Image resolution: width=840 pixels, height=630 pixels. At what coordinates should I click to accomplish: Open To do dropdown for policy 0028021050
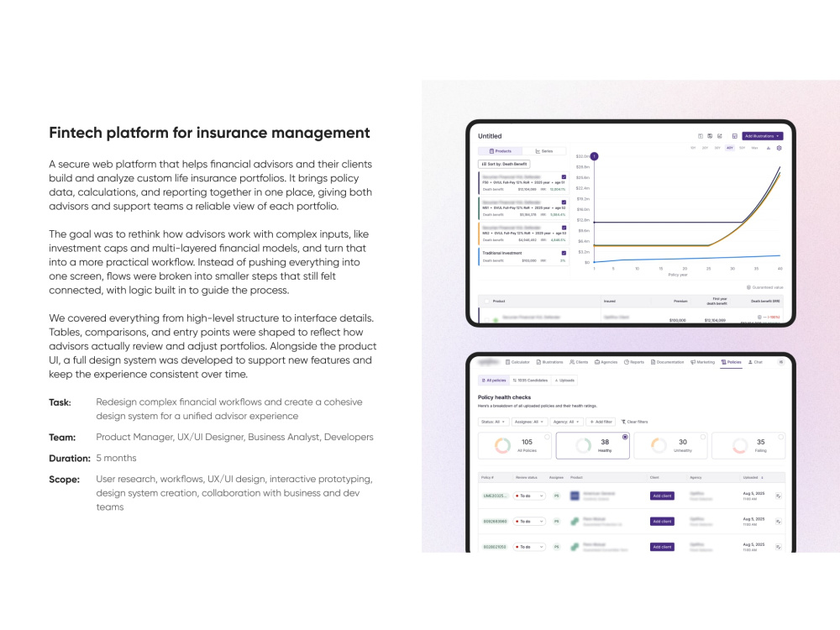coord(529,547)
